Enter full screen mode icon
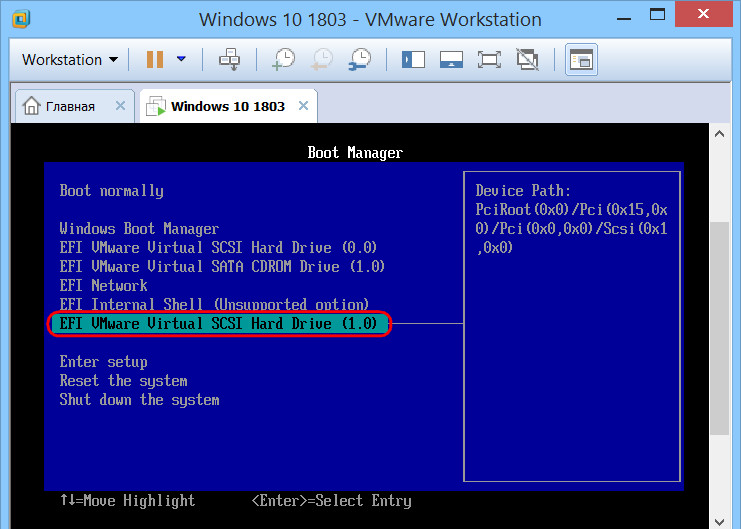741x529 pixels. point(489,60)
